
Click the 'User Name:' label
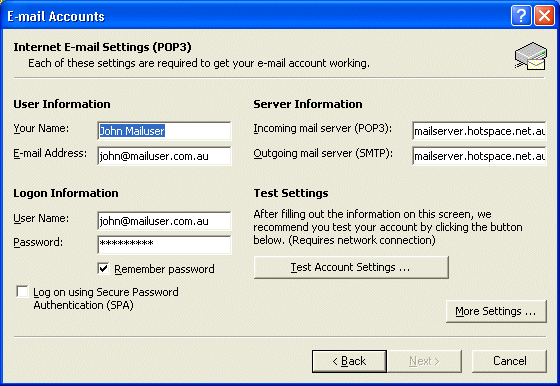click(x=41, y=218)
